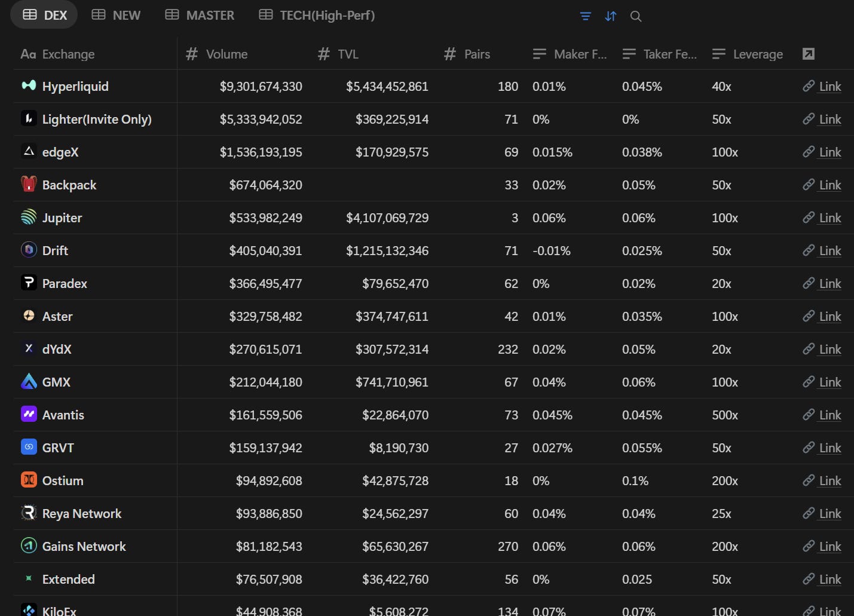The height and width of the screenshot is (616, 854).
Task: Click Hyperliquid volume $9,301,674,330
Action: tap(261, 86)
